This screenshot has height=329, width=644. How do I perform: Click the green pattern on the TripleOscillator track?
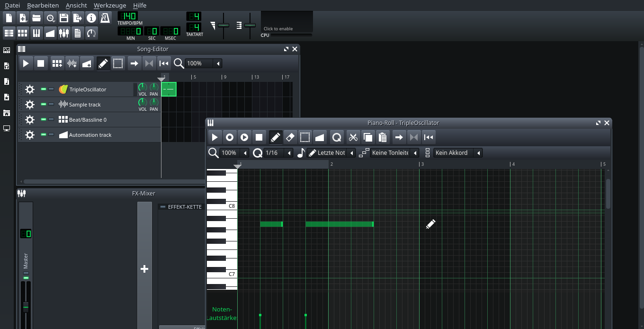[x=169, y=89]
